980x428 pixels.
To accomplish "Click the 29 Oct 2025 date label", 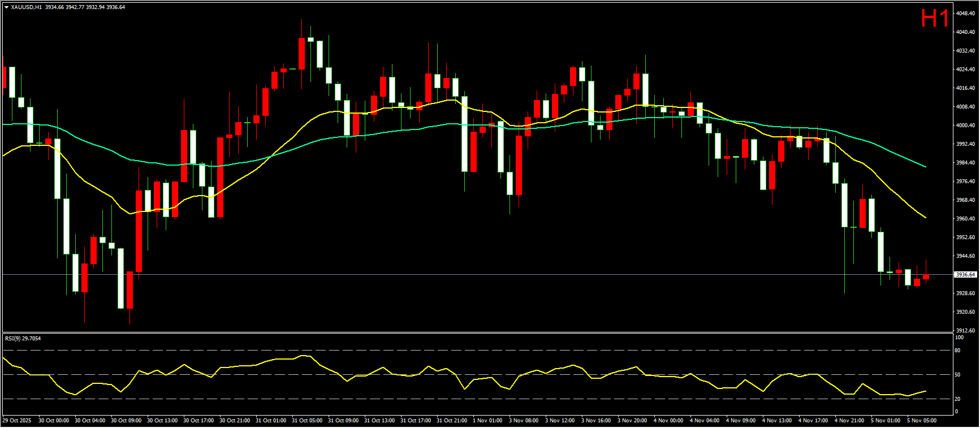I will [17, 421].
